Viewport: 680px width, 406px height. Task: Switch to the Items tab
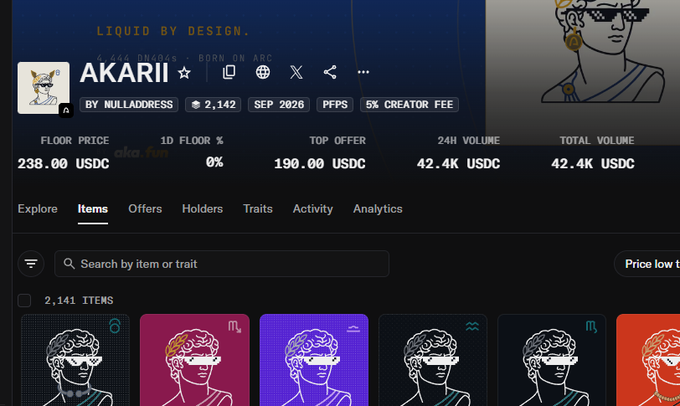click(93, 209)
